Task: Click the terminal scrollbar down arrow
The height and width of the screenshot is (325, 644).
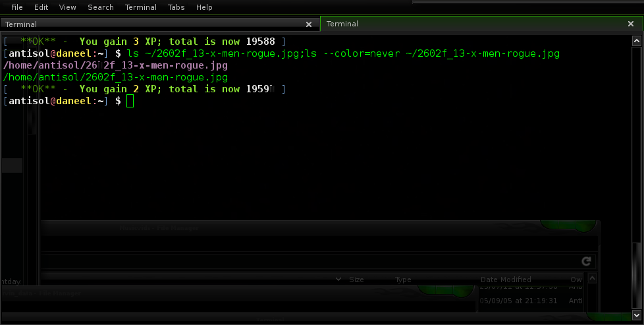Action: click(x=637, y=316)
